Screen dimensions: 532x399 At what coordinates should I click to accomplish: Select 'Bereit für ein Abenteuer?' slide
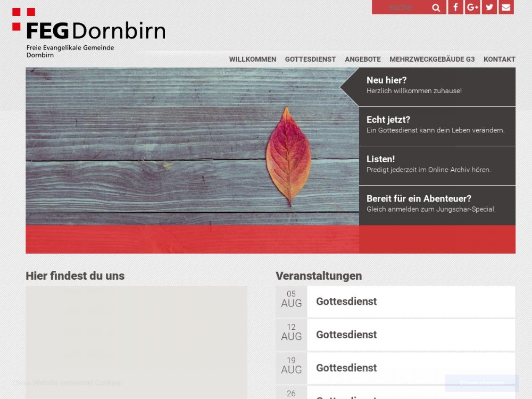pyautogui.click(x=436, y=204)
